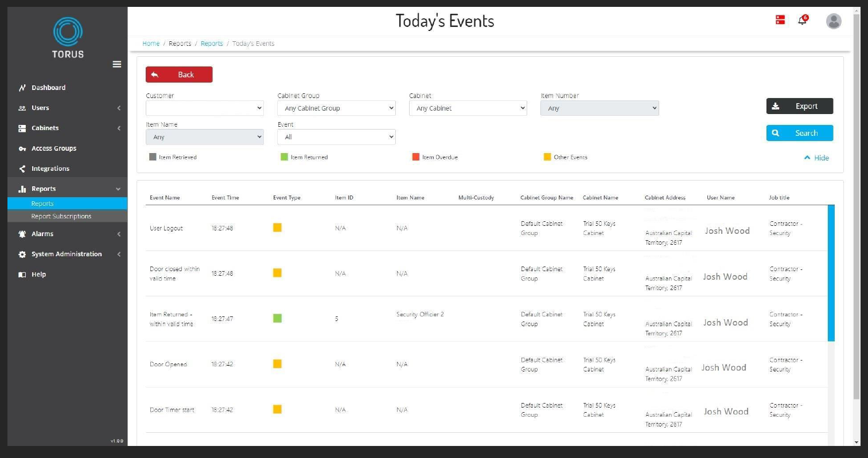Select the Alarms sidebar menu item
Viewport: 868px width, 458px height.
(42, 234)
